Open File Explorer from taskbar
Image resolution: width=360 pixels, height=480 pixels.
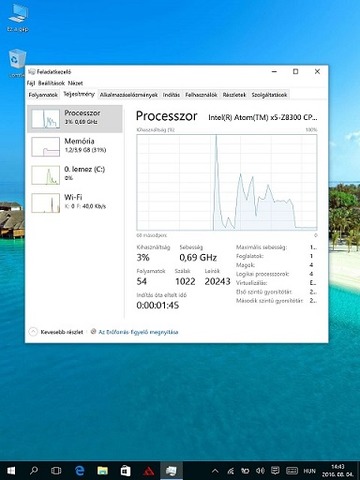pos(102,471)
